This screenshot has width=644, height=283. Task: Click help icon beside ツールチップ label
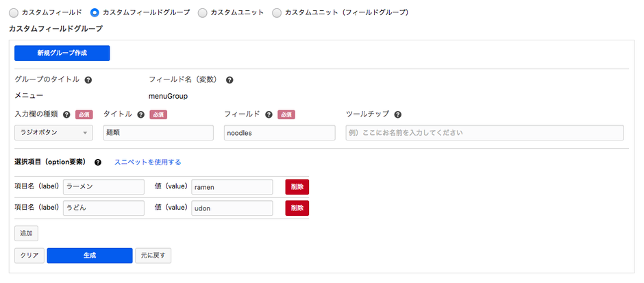coord(397,114)
